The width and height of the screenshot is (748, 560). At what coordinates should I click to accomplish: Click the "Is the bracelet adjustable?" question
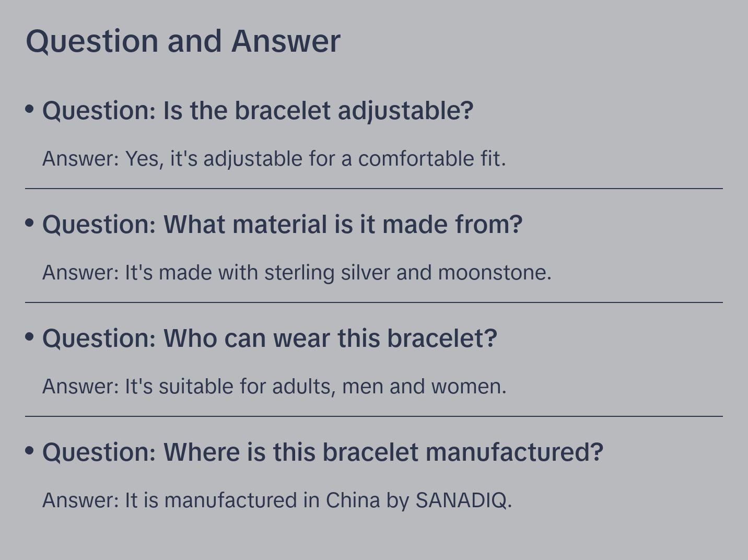[258, 111]
